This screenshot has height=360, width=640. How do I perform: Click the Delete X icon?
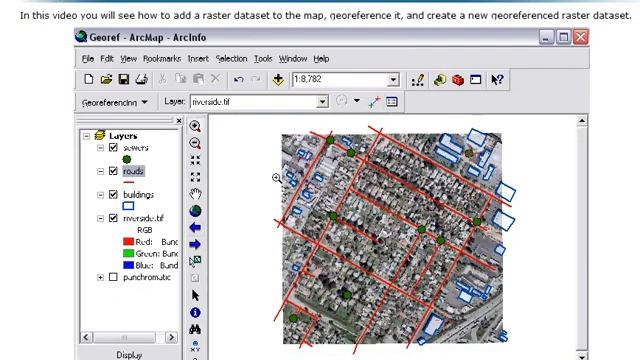click(216, 79)
